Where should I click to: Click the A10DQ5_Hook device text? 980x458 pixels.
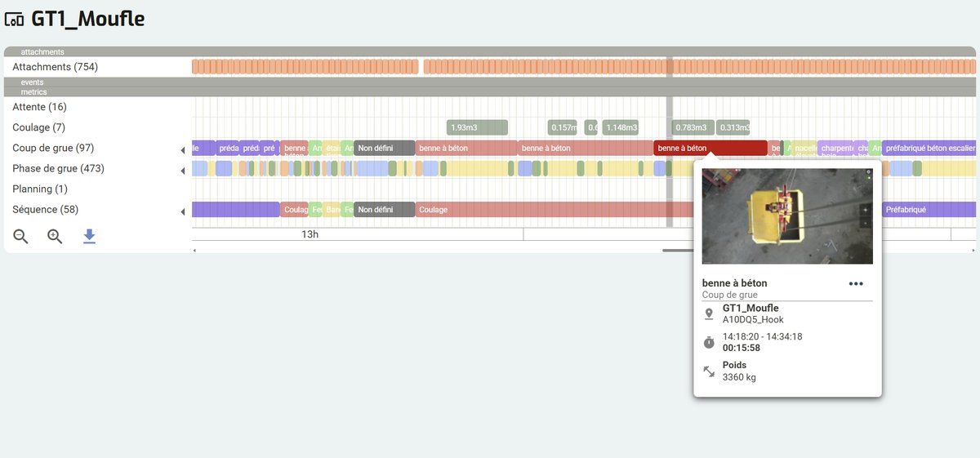point(753,320)
